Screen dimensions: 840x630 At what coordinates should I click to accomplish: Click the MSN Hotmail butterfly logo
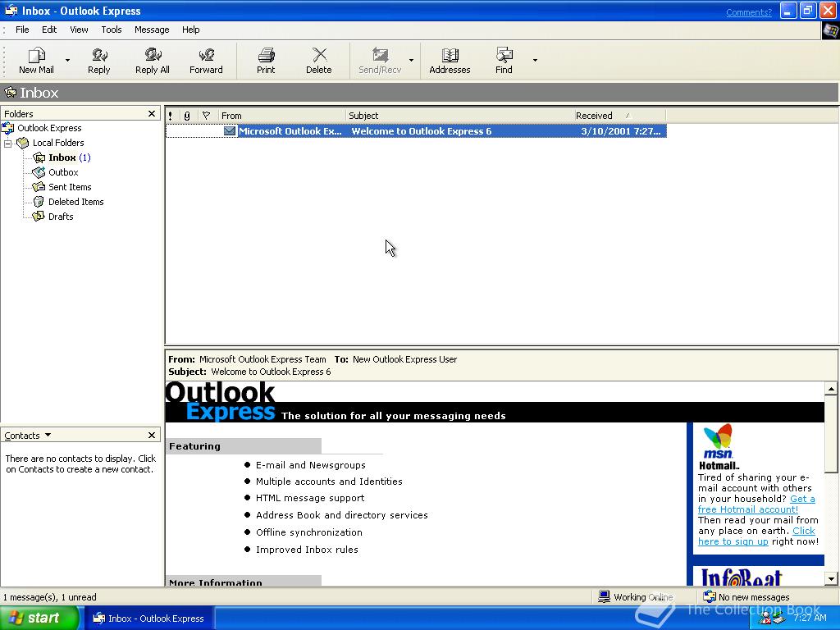click(718, 442)
